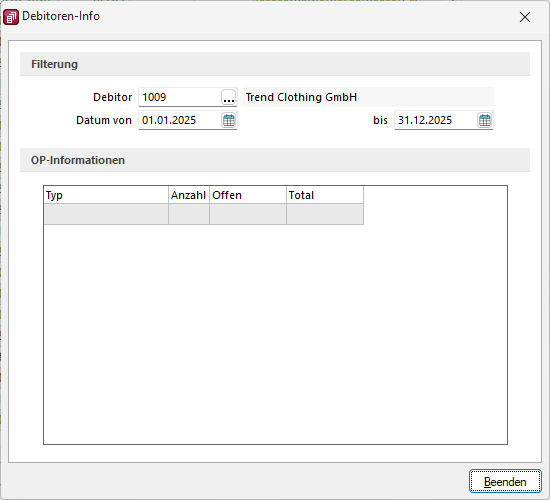Image resolution: width=550 pixels, height=500 pixels.
Task: Click the Debitoren-Info app icon in title bar
Action: coord(11,17)
